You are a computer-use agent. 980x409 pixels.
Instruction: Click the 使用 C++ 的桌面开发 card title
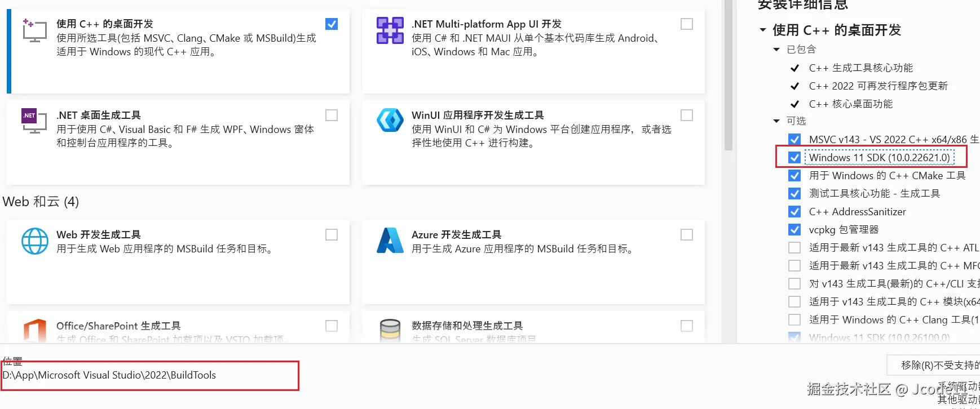pyautogui.click(x=105, y=24)
